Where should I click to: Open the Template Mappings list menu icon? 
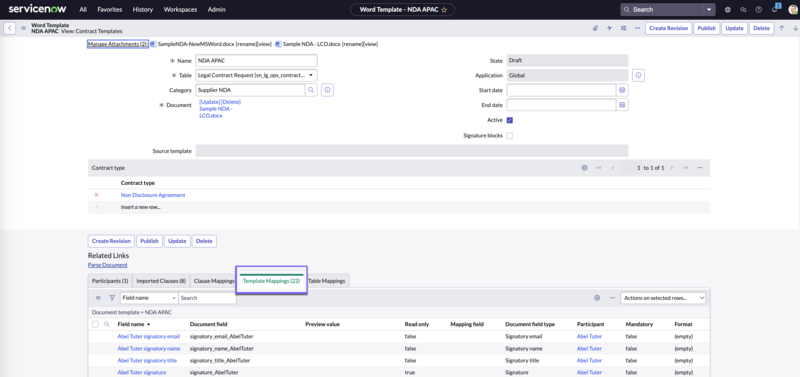(x=98, y=298)
